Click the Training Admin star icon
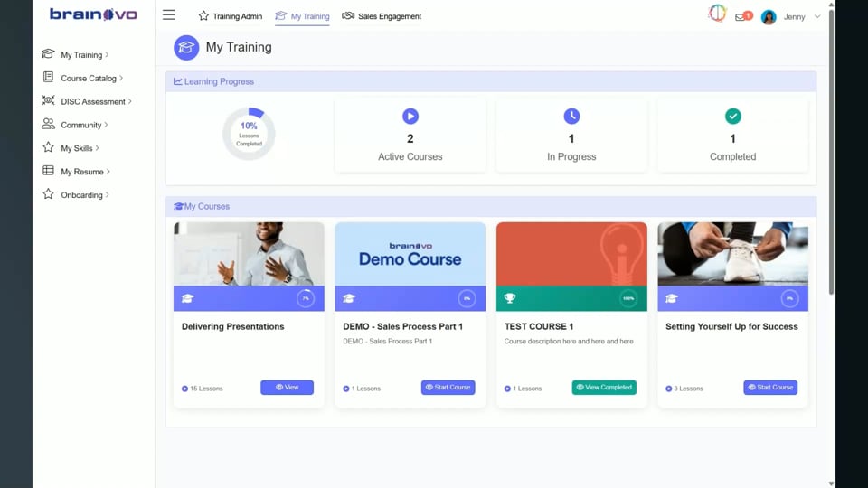Screen dimensions: 868x488 pos(203,15)
